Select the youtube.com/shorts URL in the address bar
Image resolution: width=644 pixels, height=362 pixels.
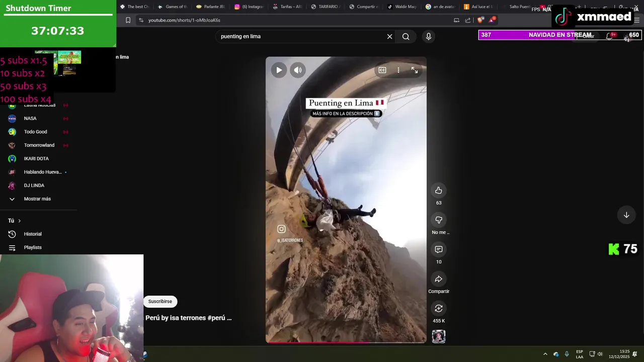tap(184, 20)
